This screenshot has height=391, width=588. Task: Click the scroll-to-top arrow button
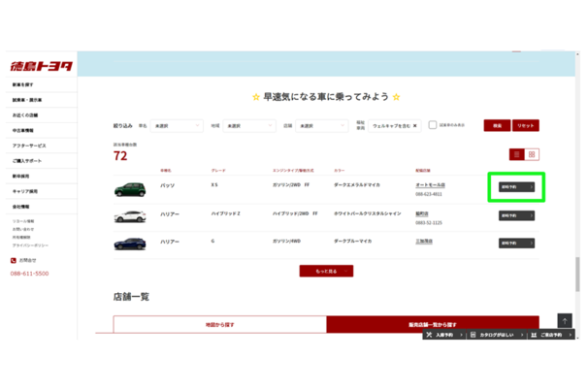pos(565,321)
